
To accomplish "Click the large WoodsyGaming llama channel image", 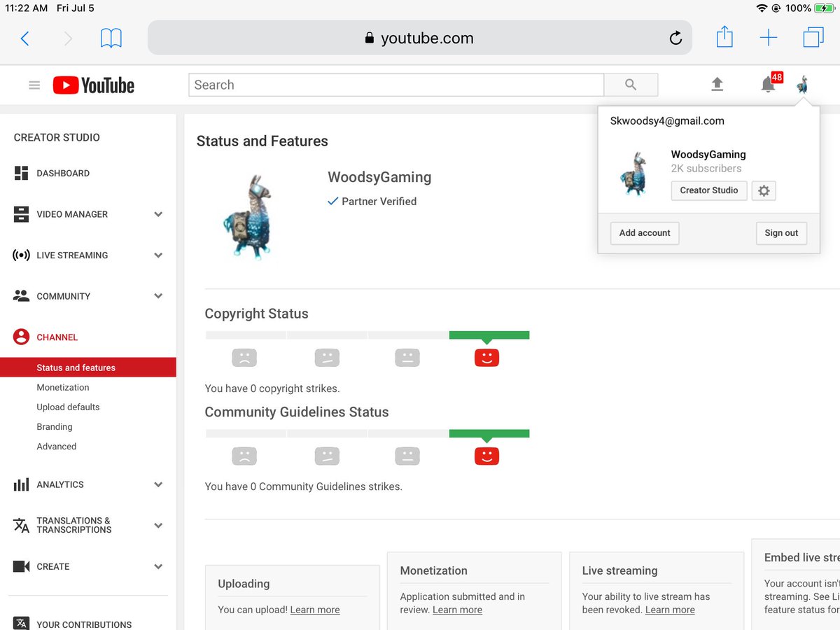I will coord(246,216).
